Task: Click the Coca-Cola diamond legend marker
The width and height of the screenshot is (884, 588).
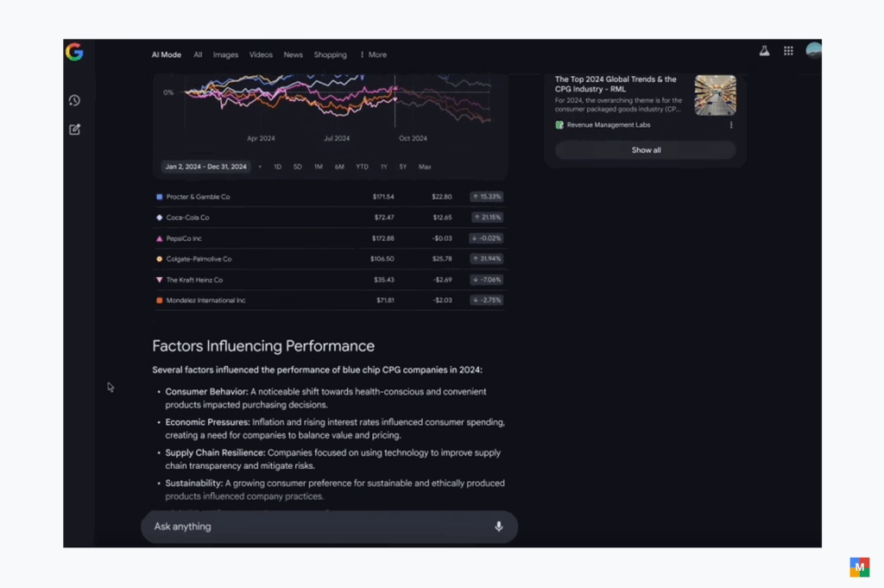Action: [159, 218]
